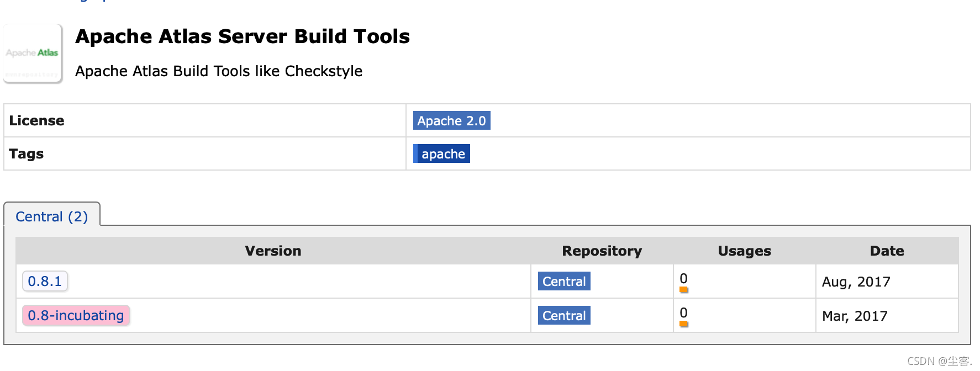Click the usages count for 0.8.1
Screen dimensions: 980x371
click(x=683, y=278)
